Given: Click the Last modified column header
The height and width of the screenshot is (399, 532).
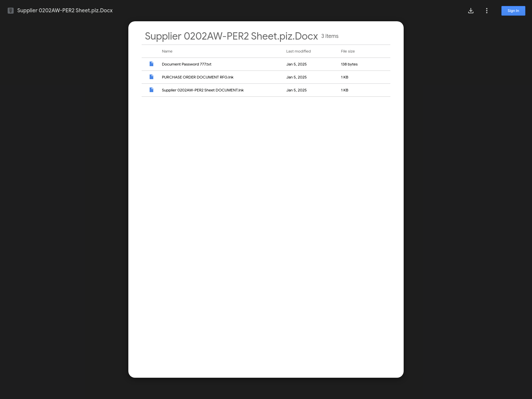Looking at the screenshot, I should [x=299, y=51].
